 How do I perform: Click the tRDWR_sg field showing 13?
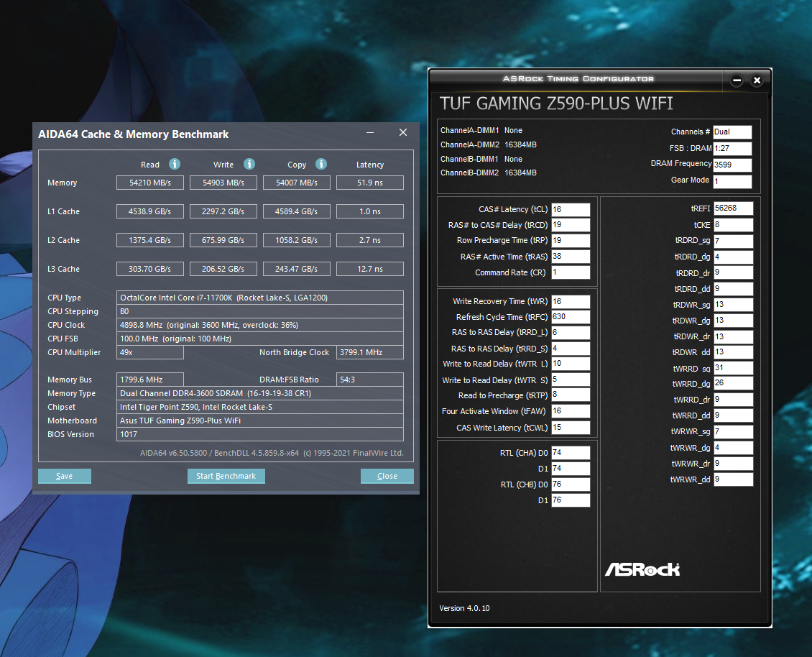(733, 305)
